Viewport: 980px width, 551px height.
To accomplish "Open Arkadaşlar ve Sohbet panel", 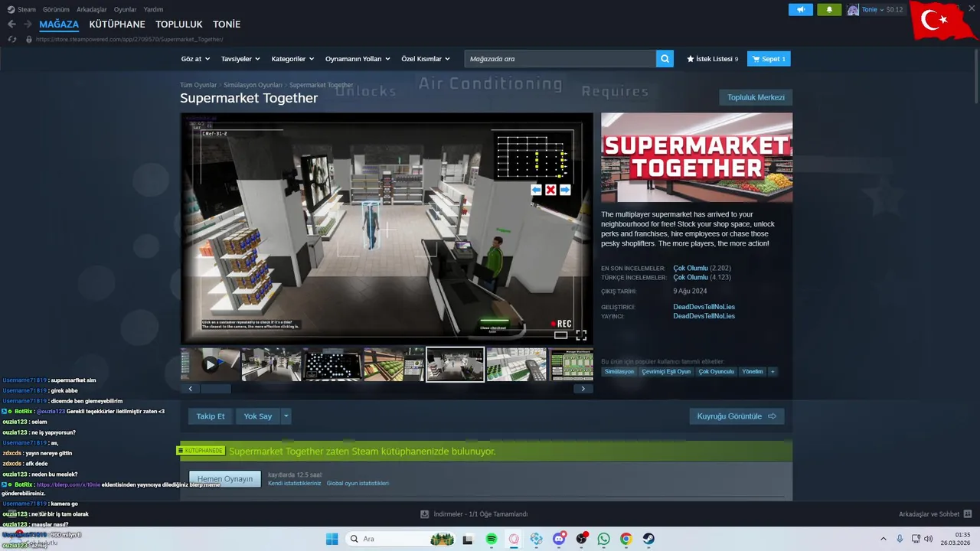I will point(936,514).
